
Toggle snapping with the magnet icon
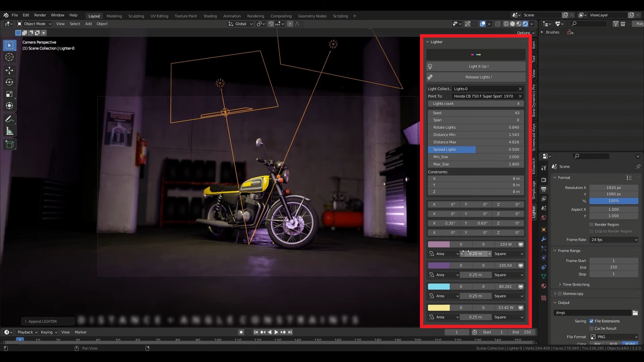coord(270,24)
